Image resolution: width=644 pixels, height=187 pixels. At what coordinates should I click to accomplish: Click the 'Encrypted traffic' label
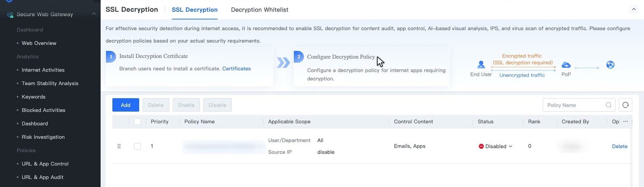click(522, 56)
